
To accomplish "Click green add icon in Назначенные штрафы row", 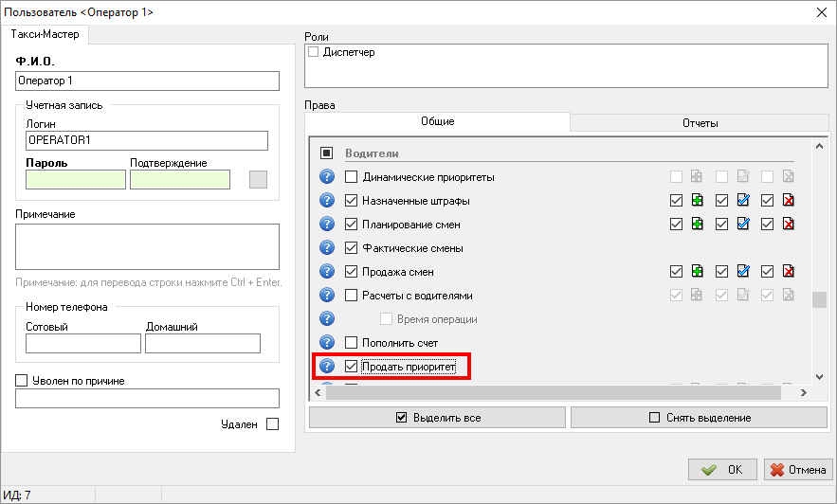I will click(x=698, y=201).
